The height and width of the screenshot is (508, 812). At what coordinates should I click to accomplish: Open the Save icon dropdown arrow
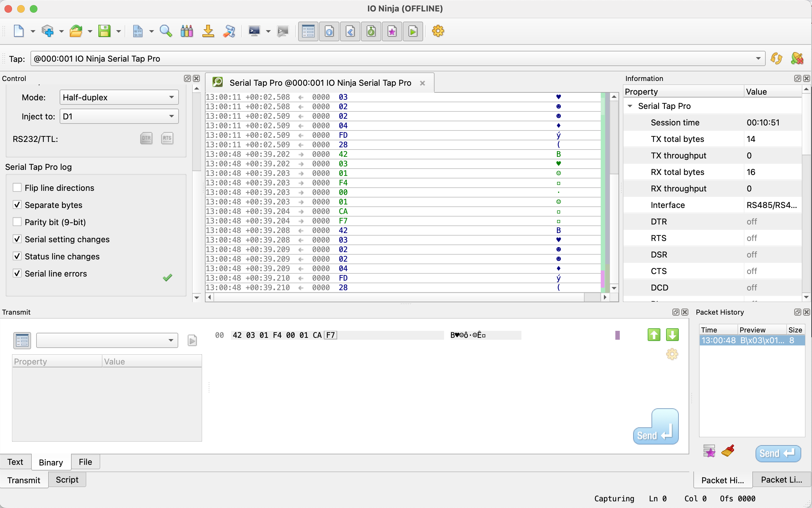point(118,31)
